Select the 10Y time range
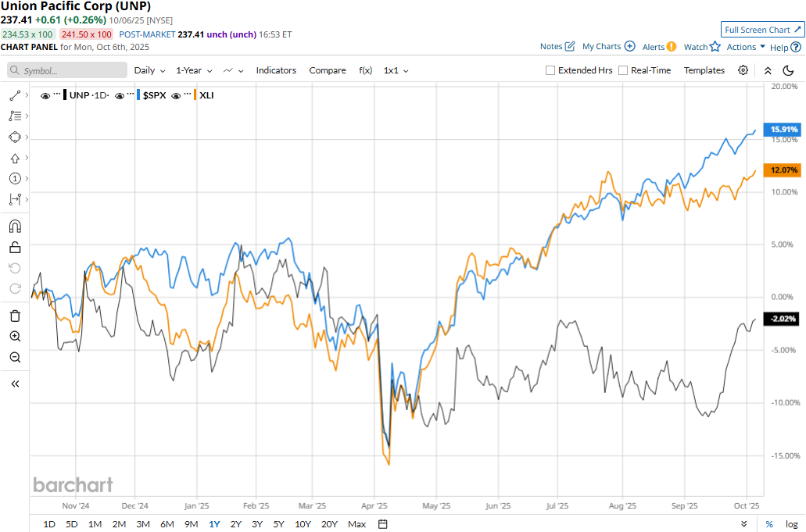The width and height of the screenshot is (806, 532). click(303, 523)
